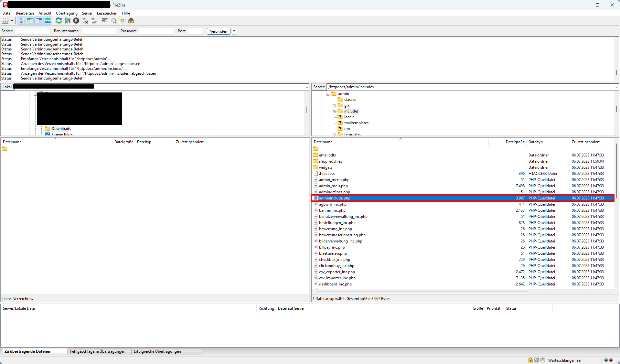
Task: Open the Verbinden history dropdown arrow
Action: click(234, 31)
